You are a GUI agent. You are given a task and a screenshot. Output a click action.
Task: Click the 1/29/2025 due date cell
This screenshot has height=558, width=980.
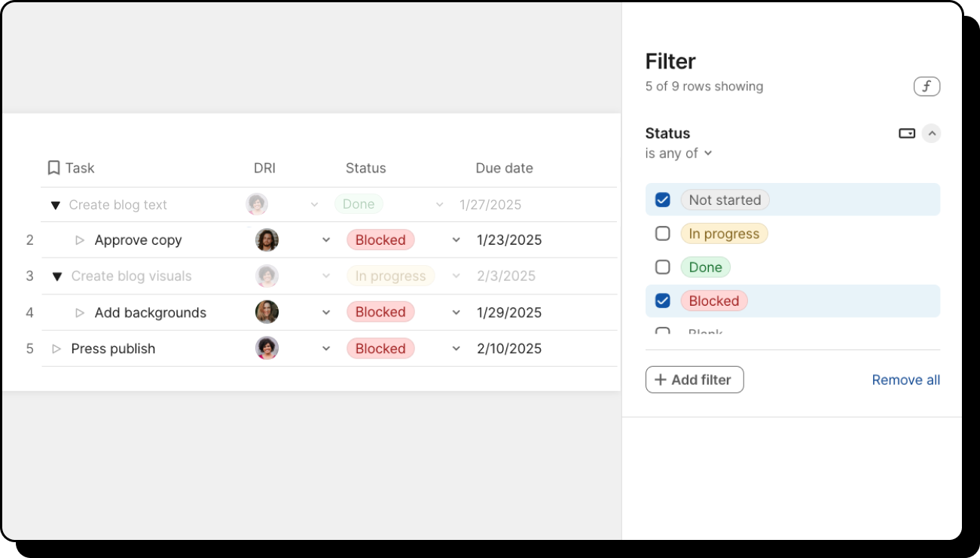point(509,313)
